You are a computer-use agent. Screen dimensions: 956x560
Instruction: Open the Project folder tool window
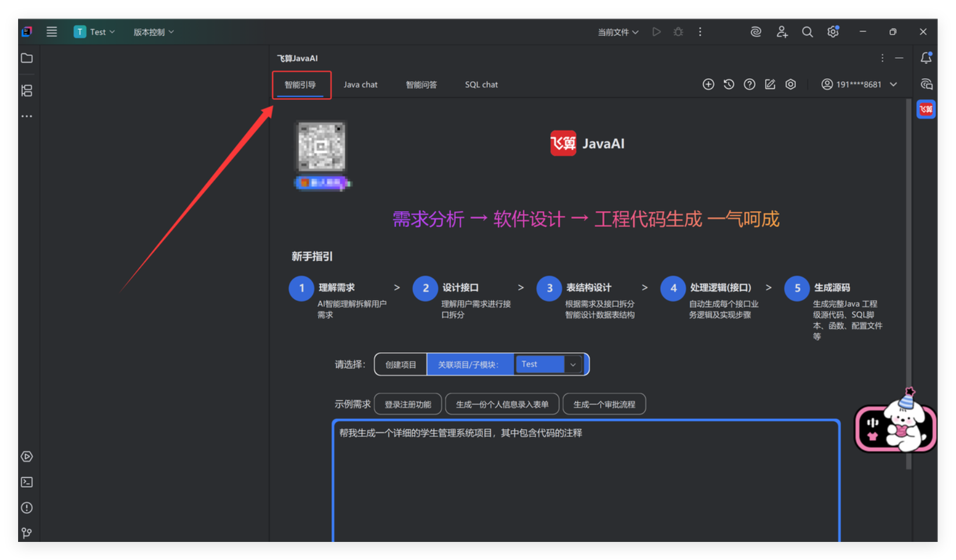click(x=27, y=58)
